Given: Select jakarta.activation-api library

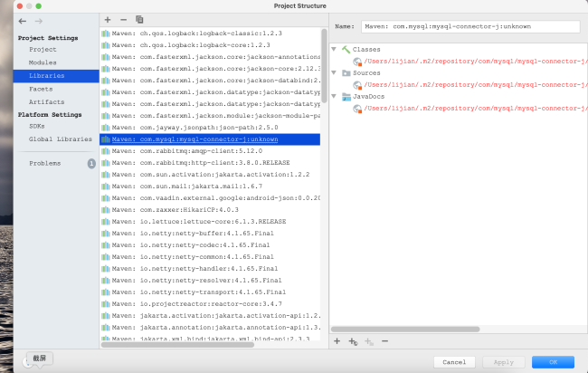Looking at the screenshot, I should point(210,316).
